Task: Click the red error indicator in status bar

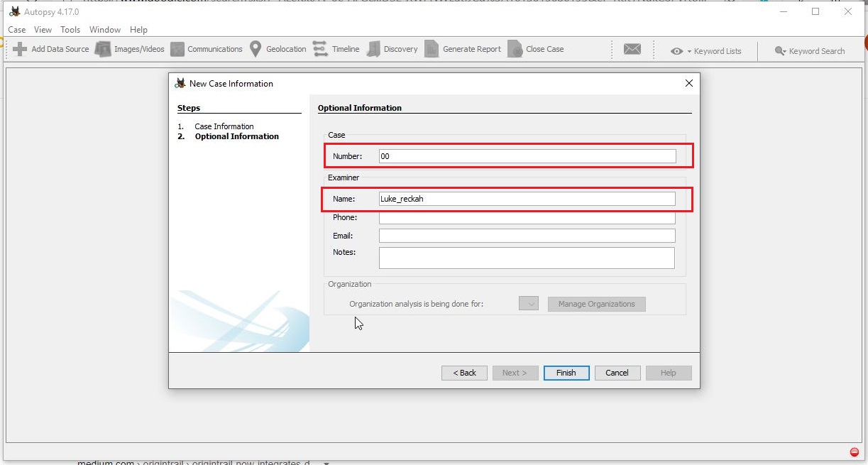Action: 854,452
